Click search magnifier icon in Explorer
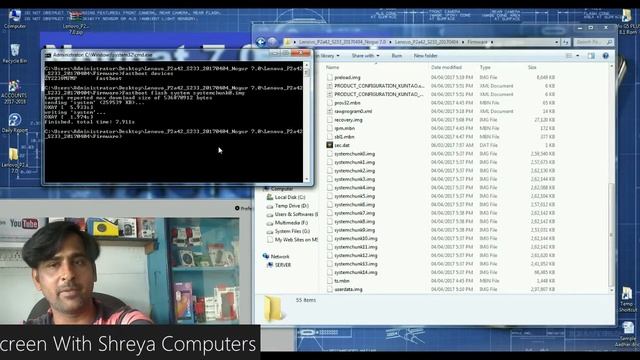The height and width of the screenshot is (360, 640). click(609, 42)
